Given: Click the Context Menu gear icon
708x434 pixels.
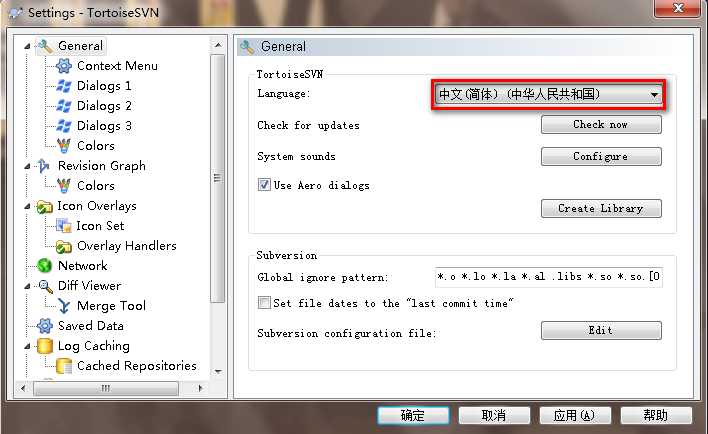Looking at the screenshot, I should 64,66.
